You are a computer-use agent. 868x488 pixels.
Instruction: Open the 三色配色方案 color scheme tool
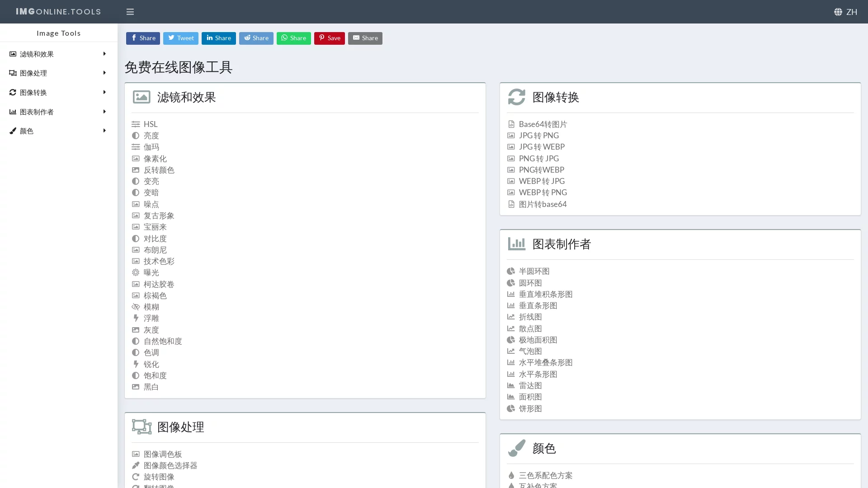pyautogui.click(x=545, y=475)
